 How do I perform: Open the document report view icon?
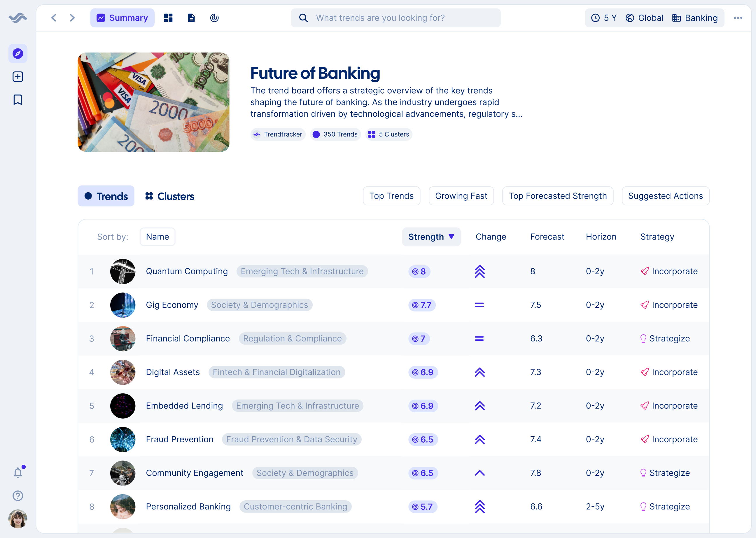[x=191, y=18]
